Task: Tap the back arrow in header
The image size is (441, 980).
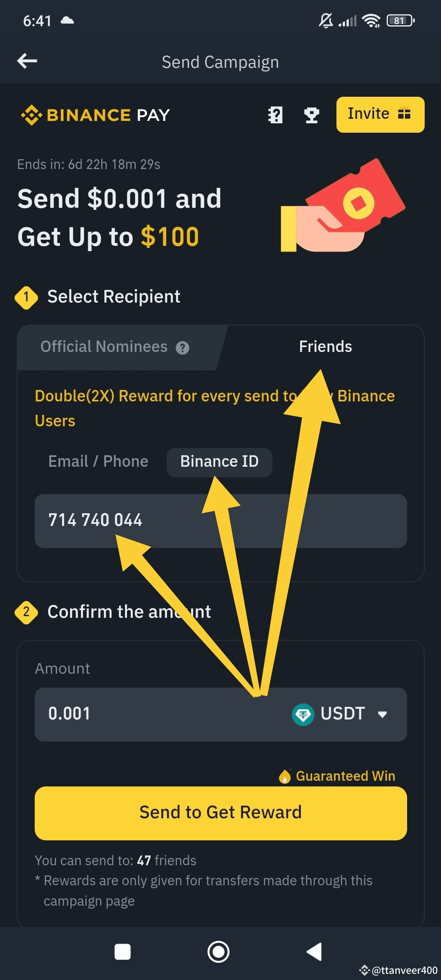Action: click(x=27, y=61)
